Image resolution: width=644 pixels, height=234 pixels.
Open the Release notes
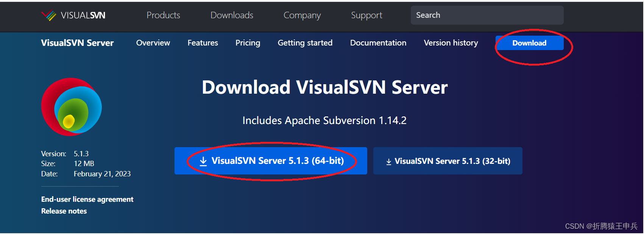[x=64, y=211]
